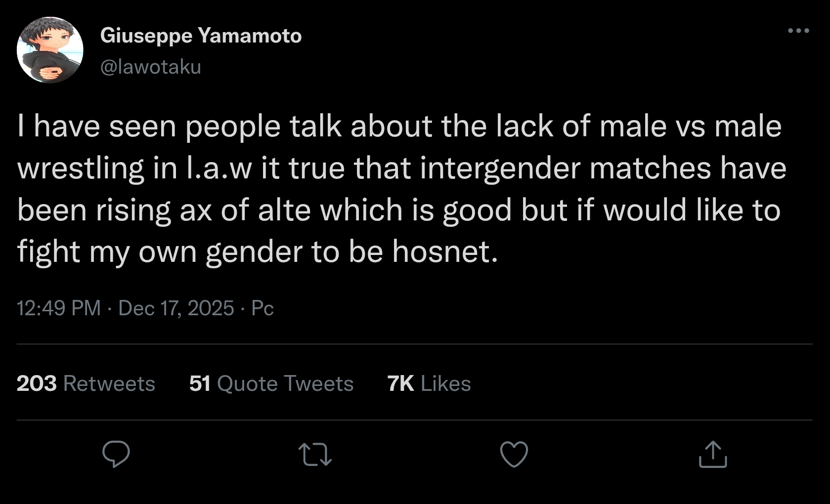This screenshot has height=504, width=830.
Task: Click the tweet's first line of text
Action: [399, 126]
